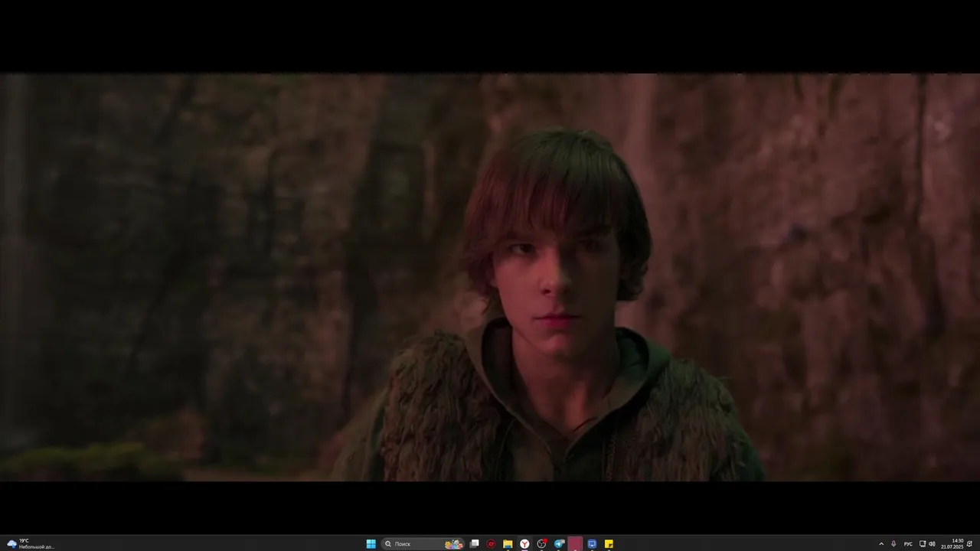Click the taskbar search box labeled Поиск
Image resolution: width=980 pixels, height=551 pixels.
click(423, 544)
